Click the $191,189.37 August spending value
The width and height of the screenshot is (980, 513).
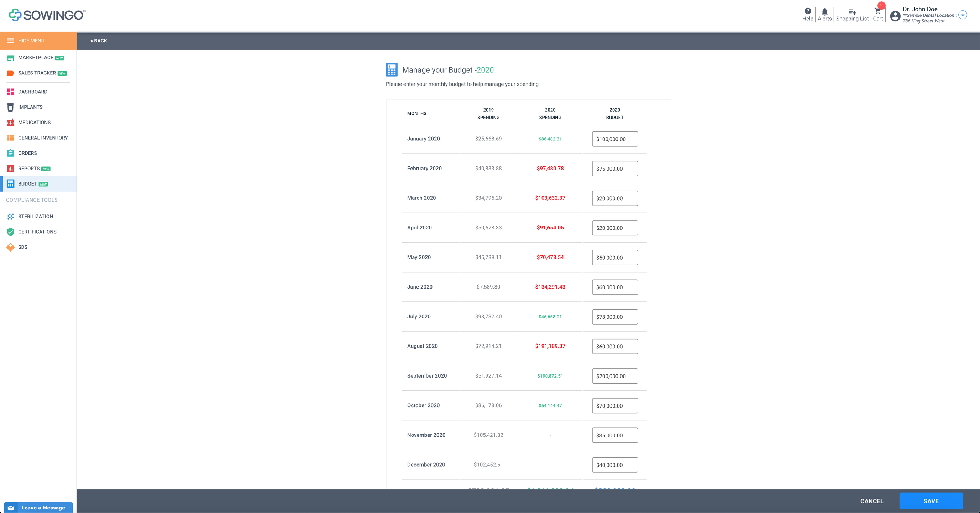tap(550, 346)
